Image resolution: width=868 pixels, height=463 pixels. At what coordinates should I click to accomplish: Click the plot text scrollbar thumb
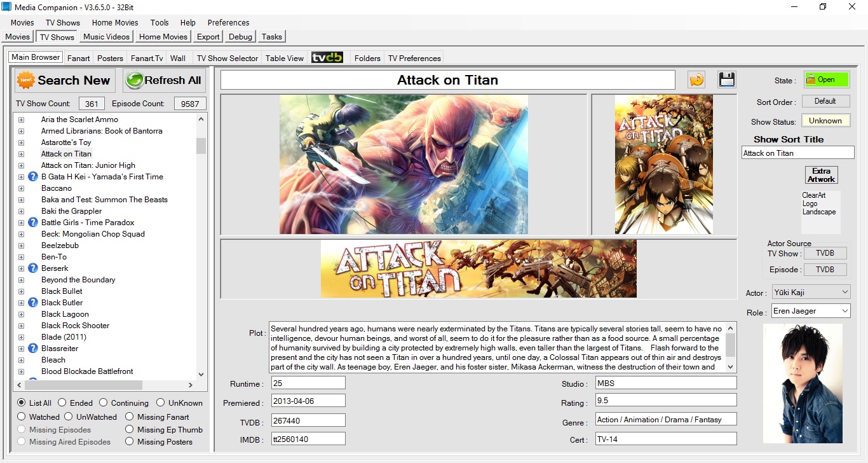tap(731, 345)
